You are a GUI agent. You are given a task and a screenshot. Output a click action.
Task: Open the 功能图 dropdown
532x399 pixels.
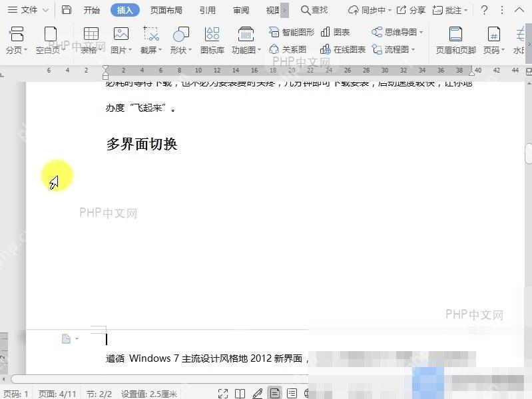[246, 41]
